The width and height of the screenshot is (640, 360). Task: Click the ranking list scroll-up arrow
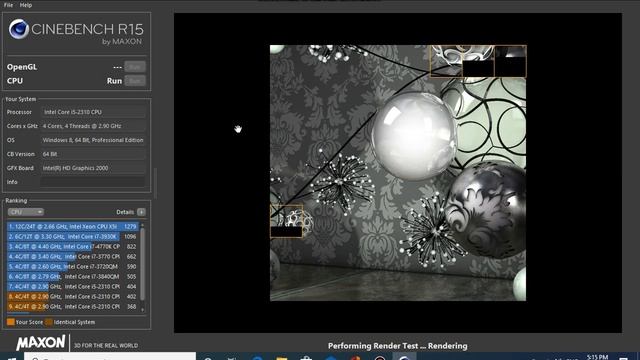[142, 225]
